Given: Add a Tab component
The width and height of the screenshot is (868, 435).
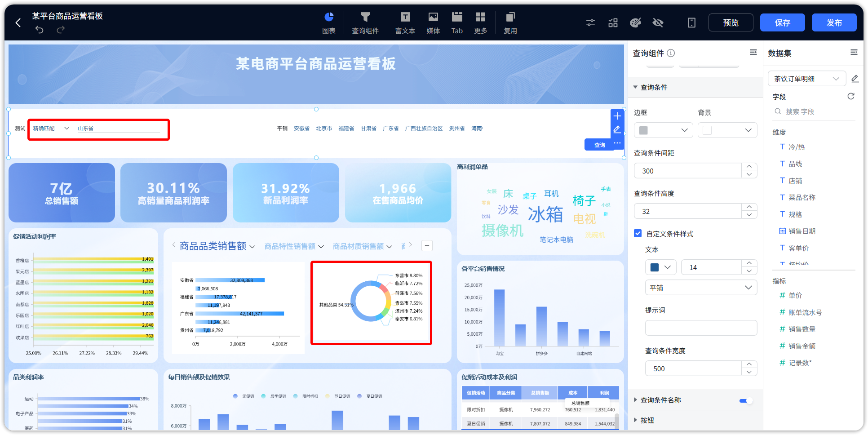Looking at the screenshot, I should (x=457, y=23).
